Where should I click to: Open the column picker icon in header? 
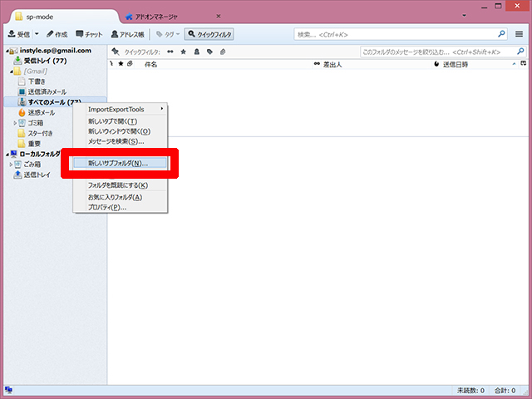pos(523,63)
